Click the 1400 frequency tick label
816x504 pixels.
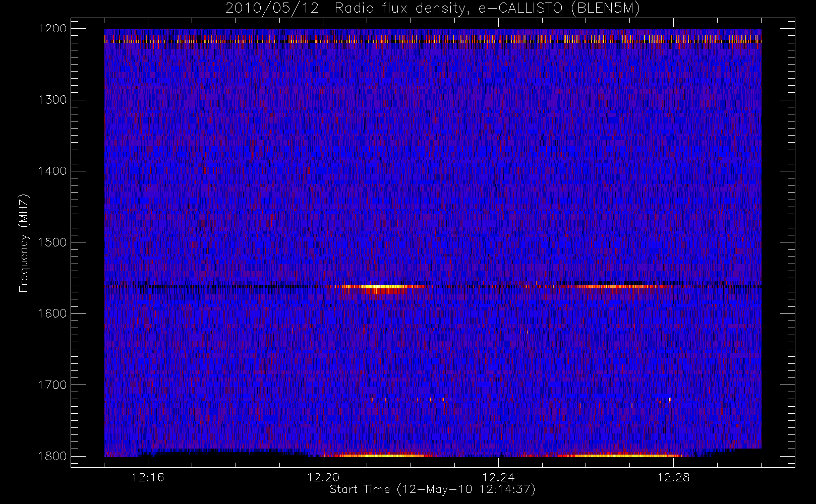coord(52,171)
